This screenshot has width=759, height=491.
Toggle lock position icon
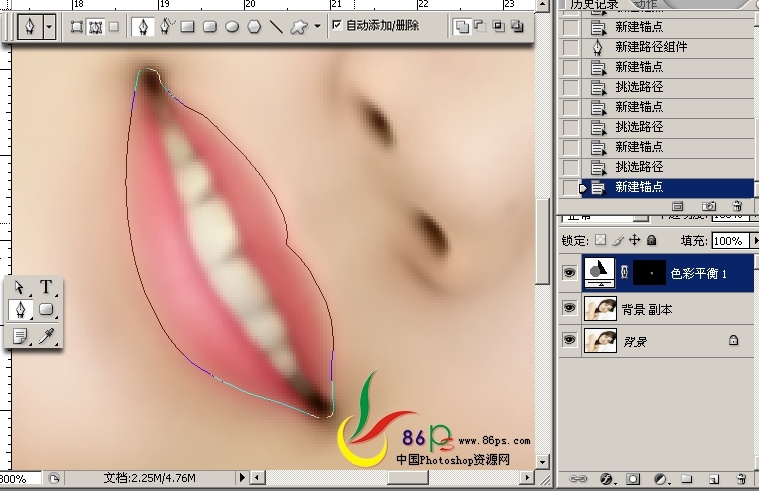(635, 240)
